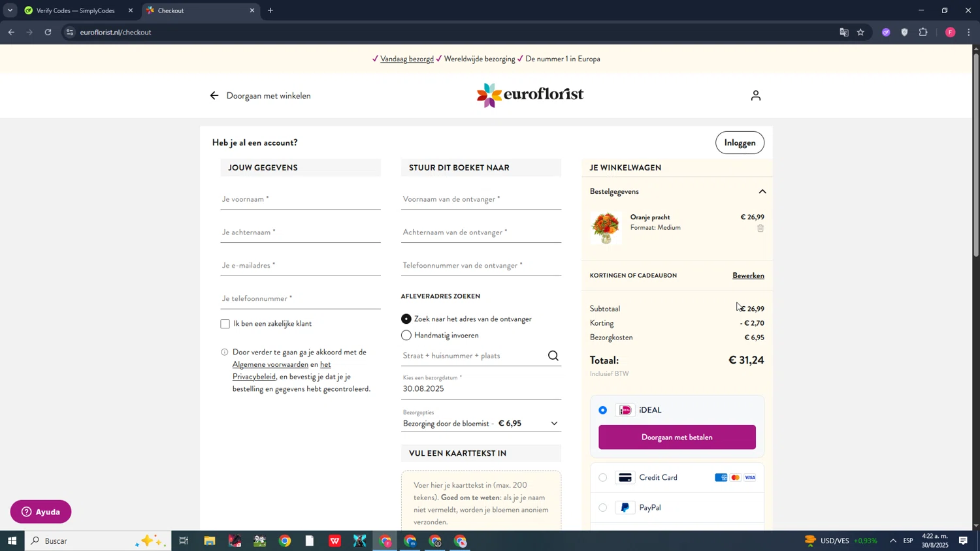Click the address search magnifier icon
The image size is (980, 551).
click(x=553, y=356)
